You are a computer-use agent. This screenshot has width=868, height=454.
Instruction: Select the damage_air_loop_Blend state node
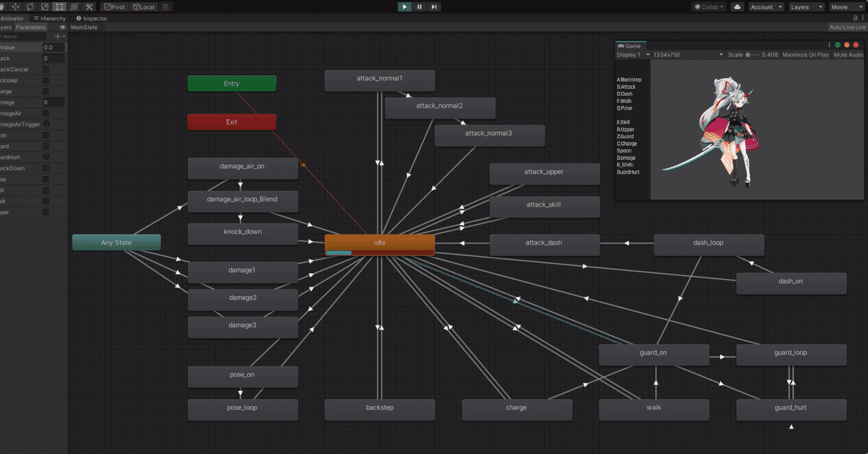(x=243, y=201)
